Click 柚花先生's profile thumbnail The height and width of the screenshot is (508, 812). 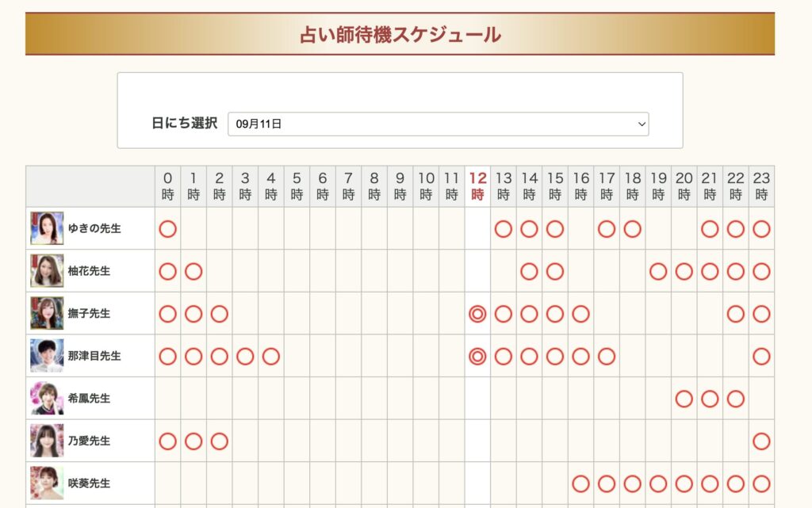[x=47, y=271]
